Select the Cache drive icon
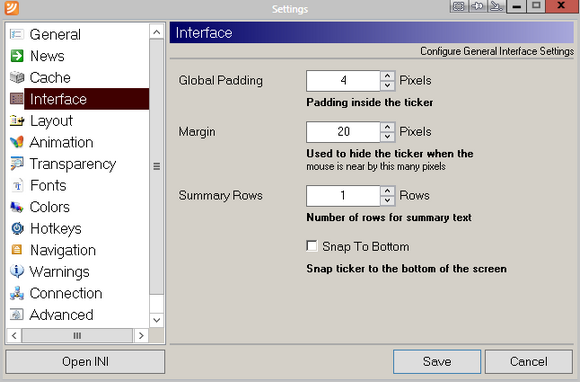Image resolution: width=580 pixels, height=382 pixels. click(x=17, y=77)
